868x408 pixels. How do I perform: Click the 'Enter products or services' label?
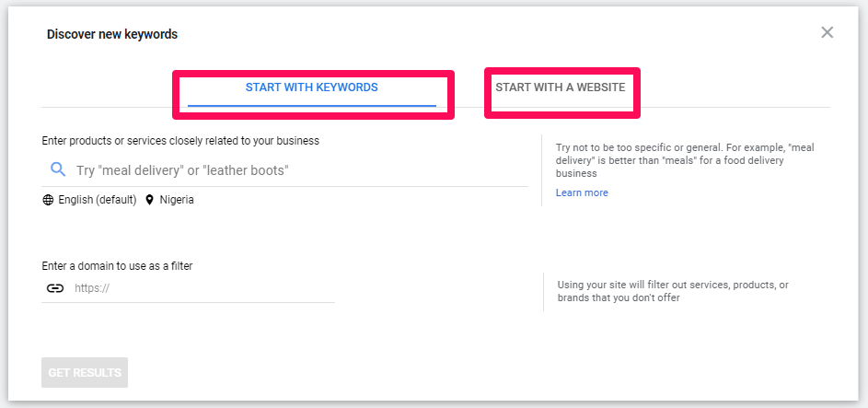tap(180, 141)
